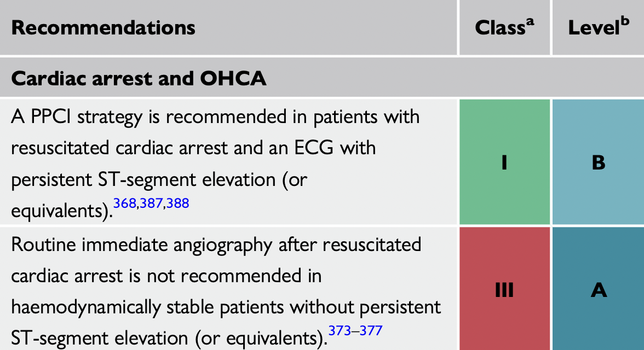This screenshot has width=644, height=350.
Task: Click the routine immediate angiography recommendation paragraph
Action: (219, 276)
